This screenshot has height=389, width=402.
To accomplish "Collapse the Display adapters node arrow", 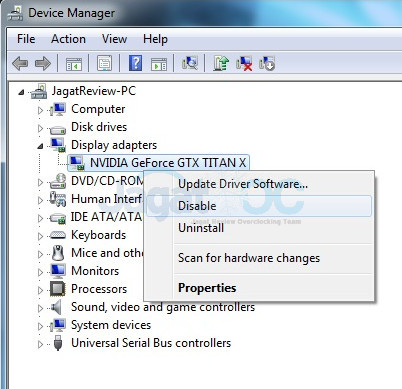I will click(40, 146).
